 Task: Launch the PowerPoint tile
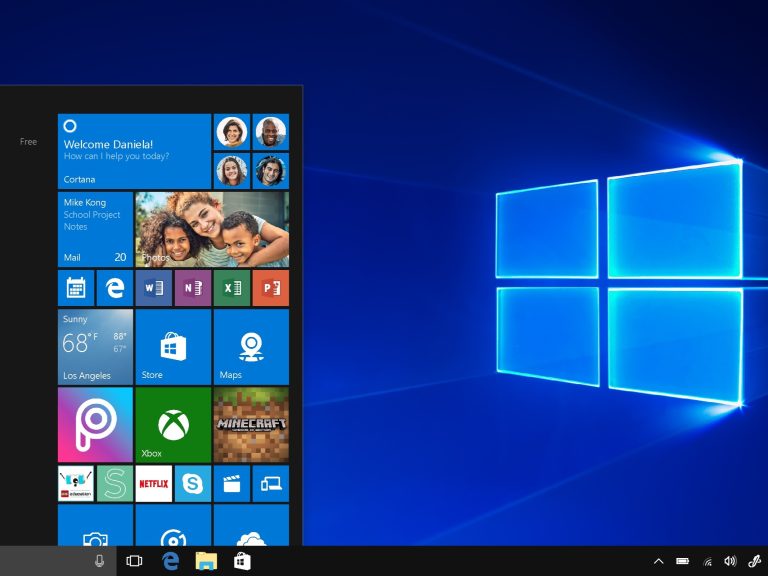click(271, 288)
